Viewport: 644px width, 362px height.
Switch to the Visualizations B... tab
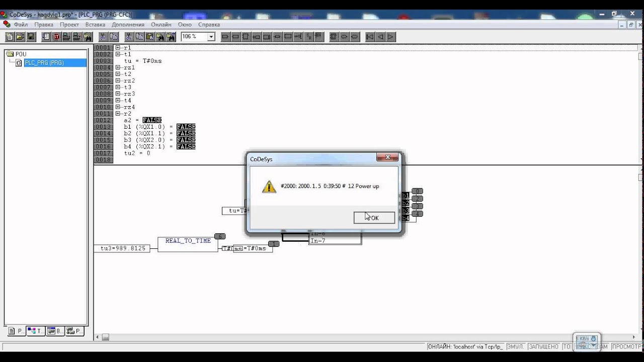pos(55,331)
